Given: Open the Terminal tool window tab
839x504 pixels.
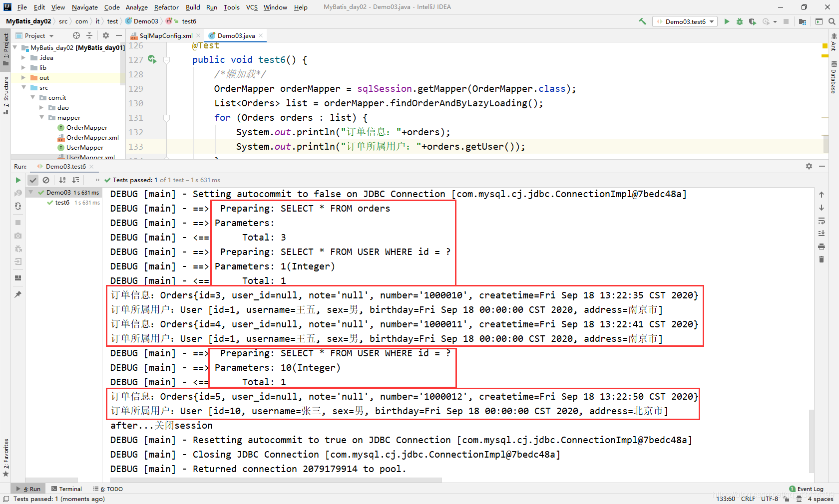Looking at the screenshot, I should tap(66, 489).
